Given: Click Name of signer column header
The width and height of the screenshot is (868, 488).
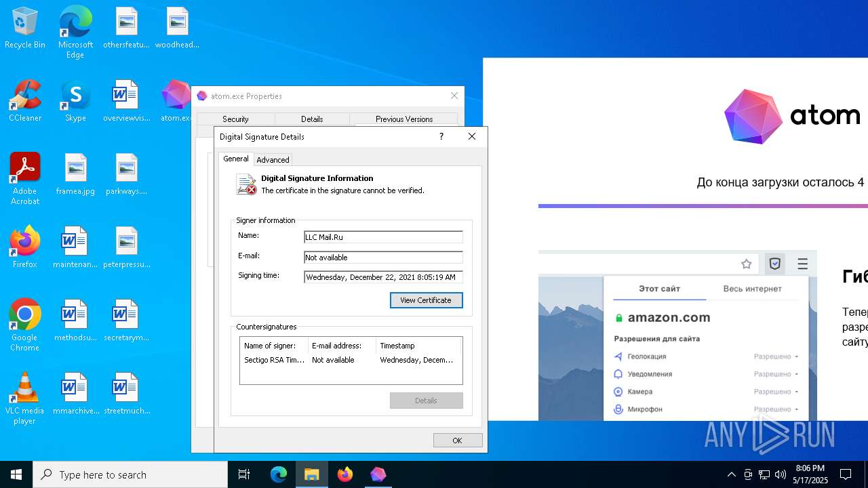Looking at the screenshot, I should (x=274, y=346).
